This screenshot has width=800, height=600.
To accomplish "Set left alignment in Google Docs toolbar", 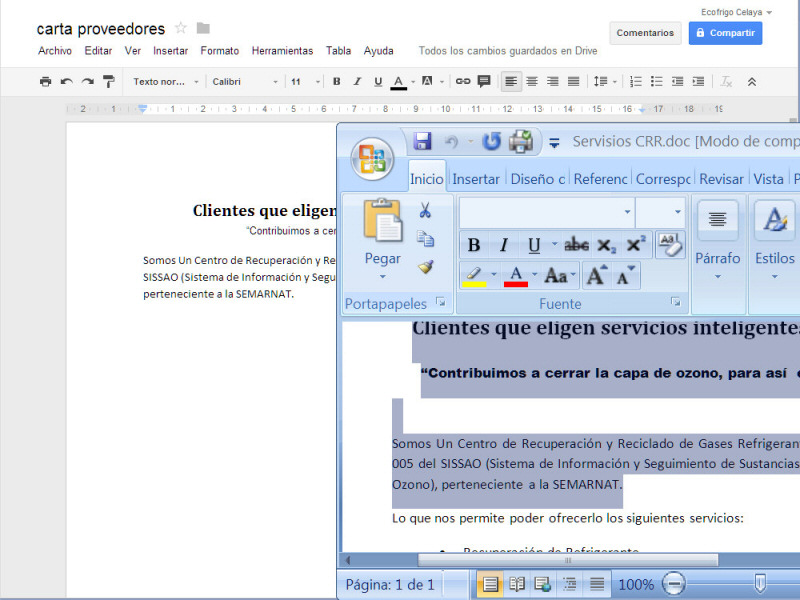I will pyautogui.click(x=511, y=82).
